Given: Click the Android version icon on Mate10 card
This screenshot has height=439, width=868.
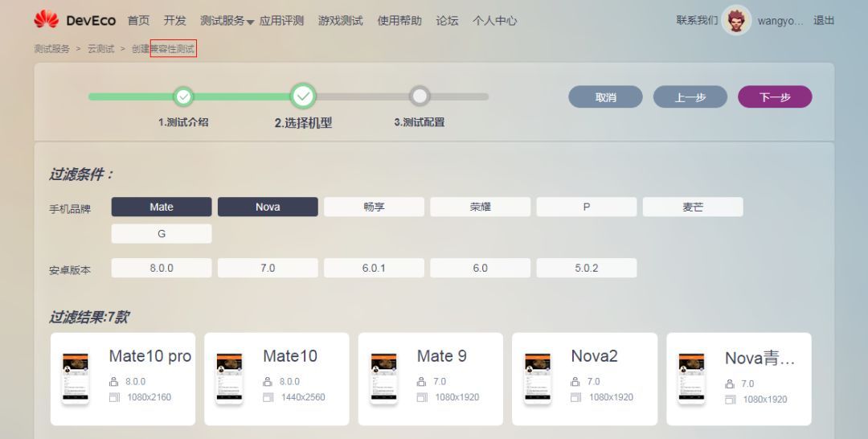Looking at the screenshot, I should (268, 381).
